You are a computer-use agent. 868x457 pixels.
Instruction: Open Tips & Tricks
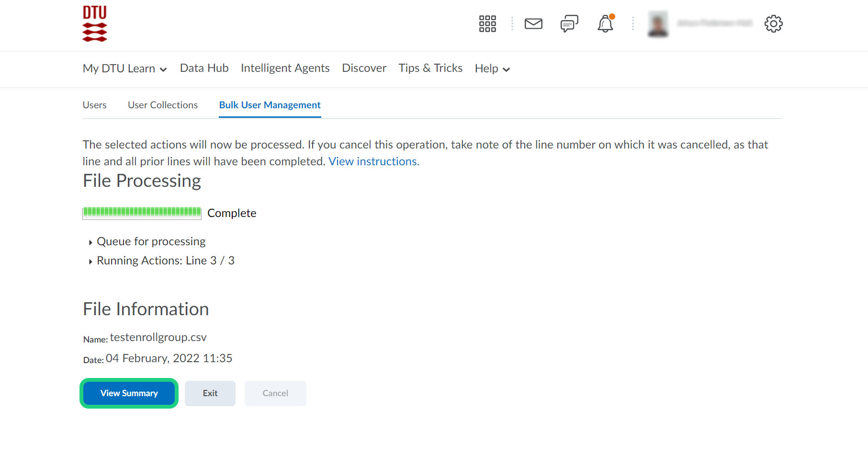pyautogui.click(x=430, y=68)
